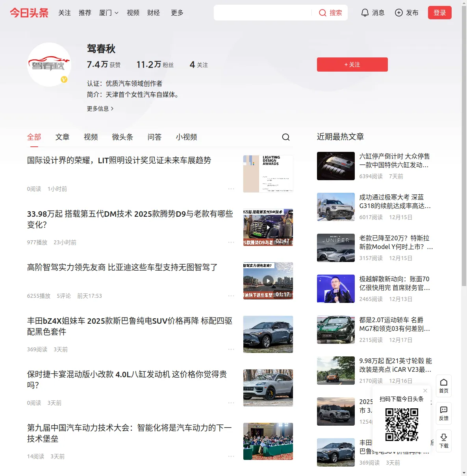Open the 更多 navigation menu
The image size is (467, 476).
coord(177,13)
